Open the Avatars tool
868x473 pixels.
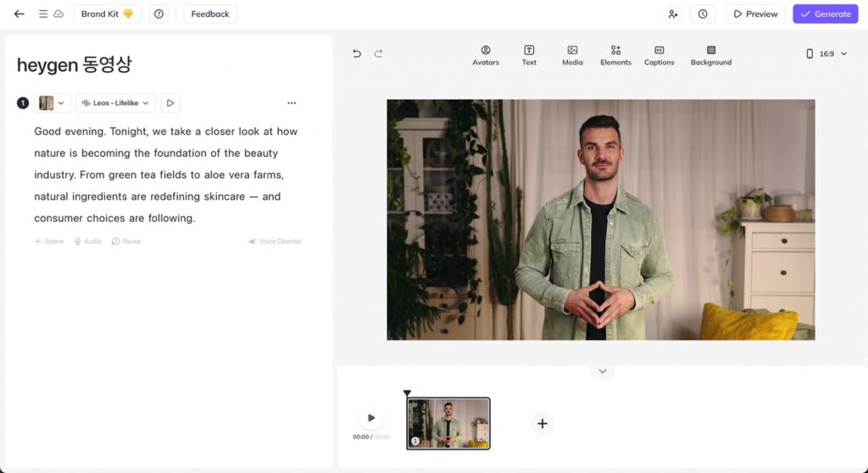(x=486, y=55)
